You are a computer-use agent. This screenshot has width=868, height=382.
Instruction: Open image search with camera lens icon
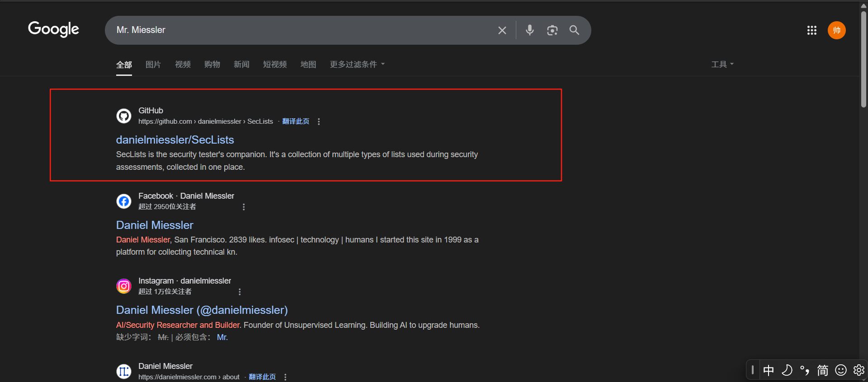tap(552, 30)
